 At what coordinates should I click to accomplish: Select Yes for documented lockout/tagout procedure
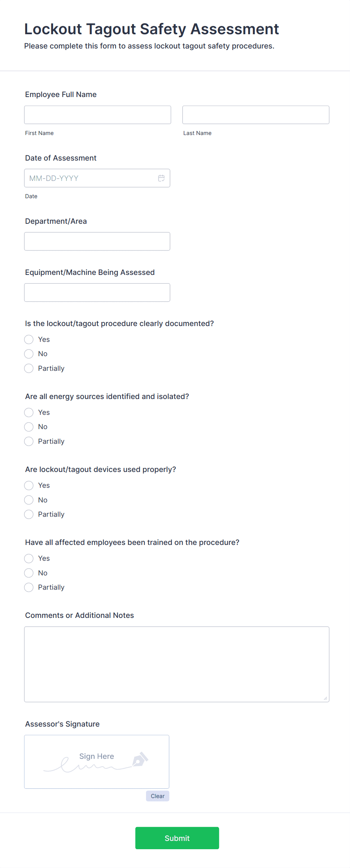point(29,339)
